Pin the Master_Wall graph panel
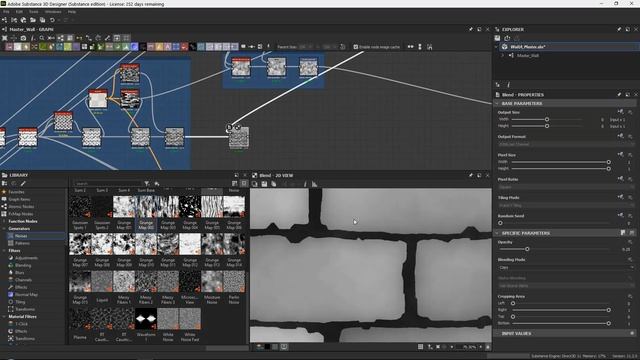This screenshot has width=640, height=360. click(471, 29)
